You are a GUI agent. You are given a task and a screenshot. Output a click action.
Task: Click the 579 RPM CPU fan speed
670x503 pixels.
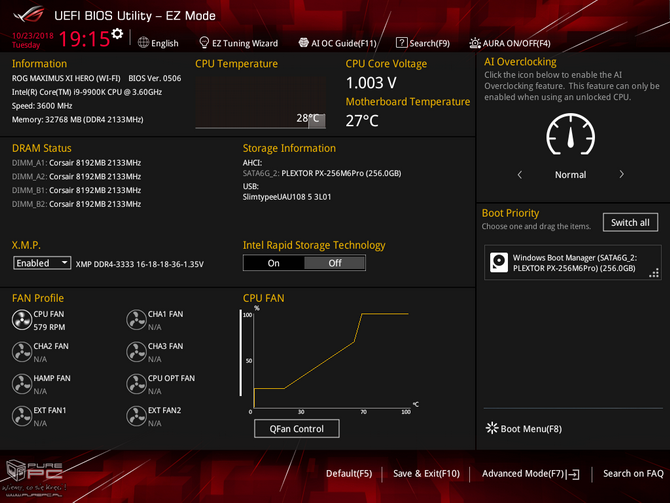[49, 327]
